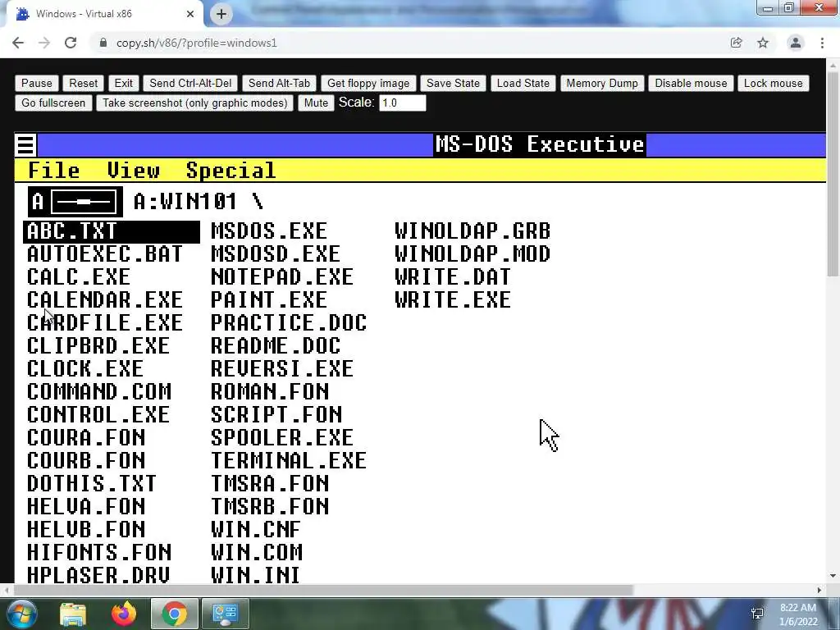Select TERMINAL.EXE file
This screenshot has width=840, height=630.
(x=289, y=461)
